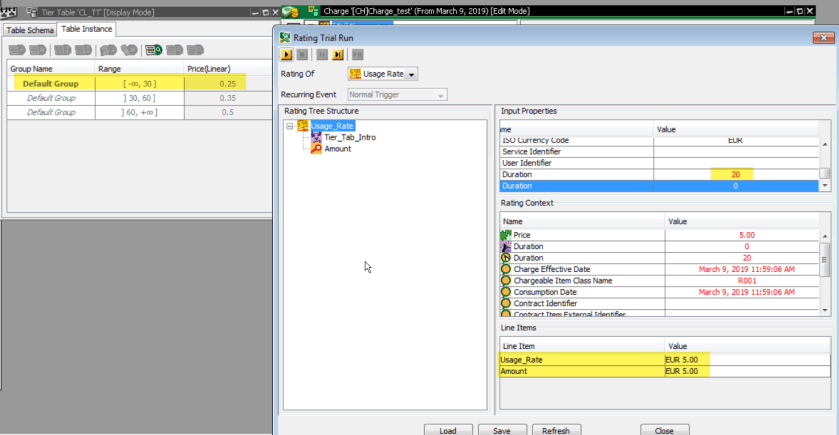Click the Load button
839x435 pixels.
447,430
